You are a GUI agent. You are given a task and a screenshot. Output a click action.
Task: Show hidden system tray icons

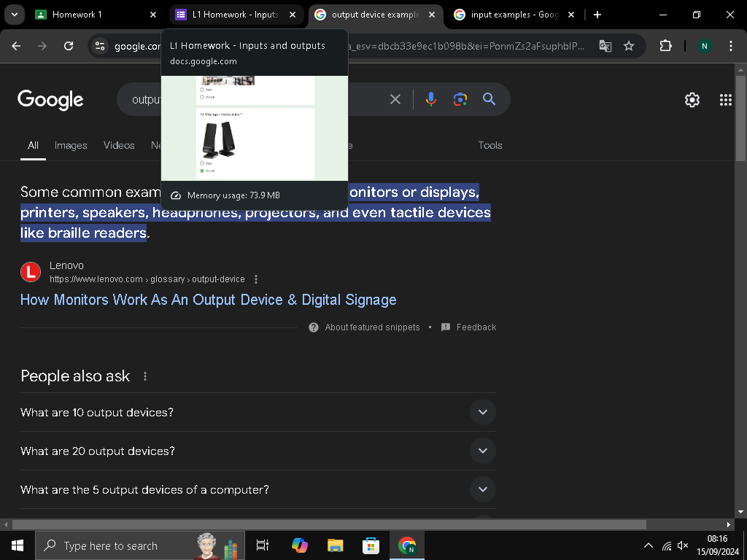tap(649, 545)
